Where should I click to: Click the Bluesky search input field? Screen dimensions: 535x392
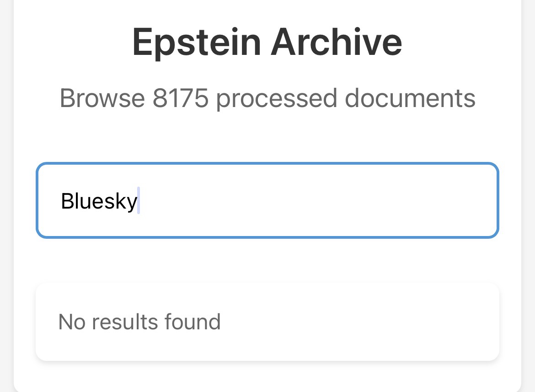point(267,200)
